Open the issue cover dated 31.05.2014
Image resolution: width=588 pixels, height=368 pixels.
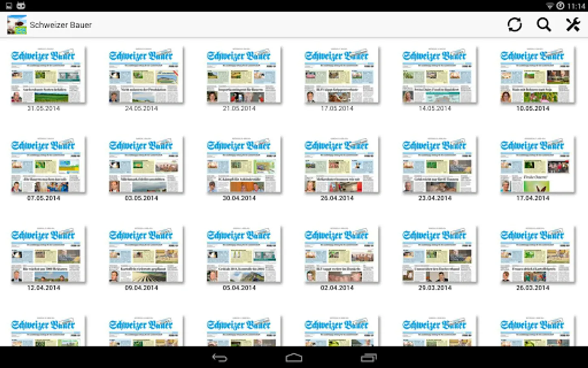coord(48,74)
